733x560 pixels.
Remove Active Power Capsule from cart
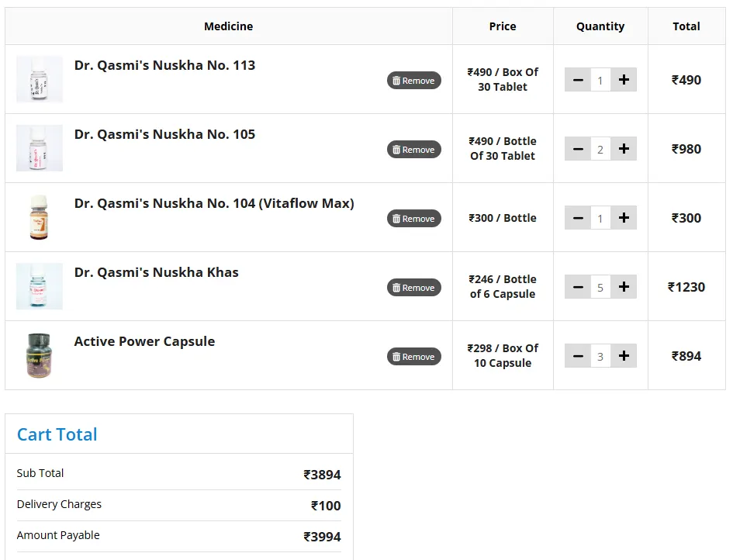(x=414, y=357)
